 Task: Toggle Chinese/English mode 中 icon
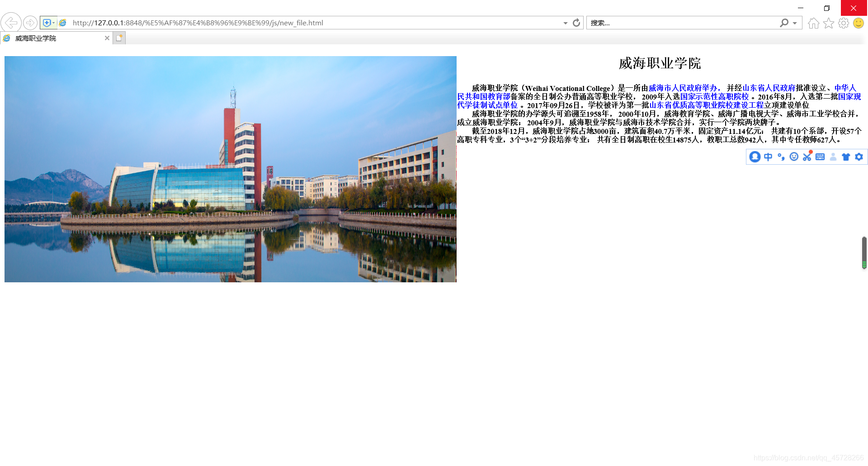pyautogui.click(x=768, y=157)
